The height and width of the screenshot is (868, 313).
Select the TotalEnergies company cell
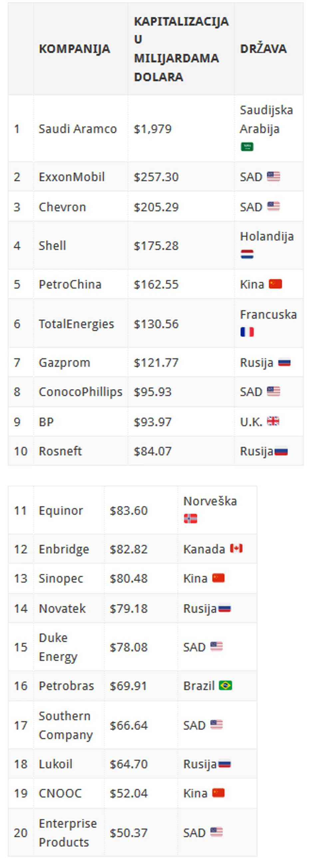click(x=76, y=324)
